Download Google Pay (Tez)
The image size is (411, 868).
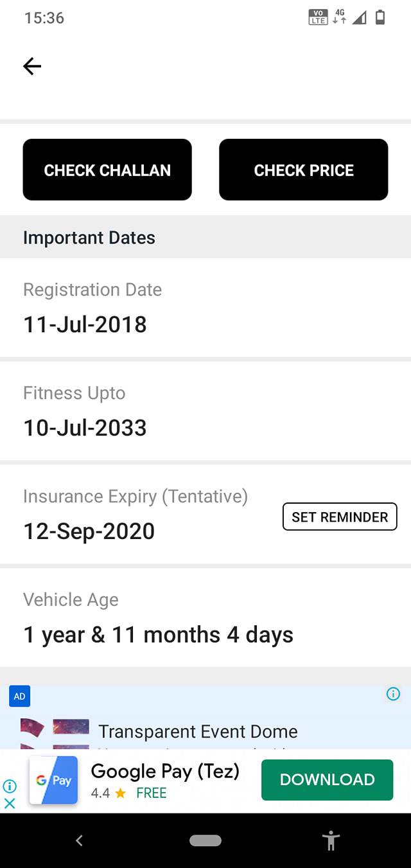[x=327, y=779]
